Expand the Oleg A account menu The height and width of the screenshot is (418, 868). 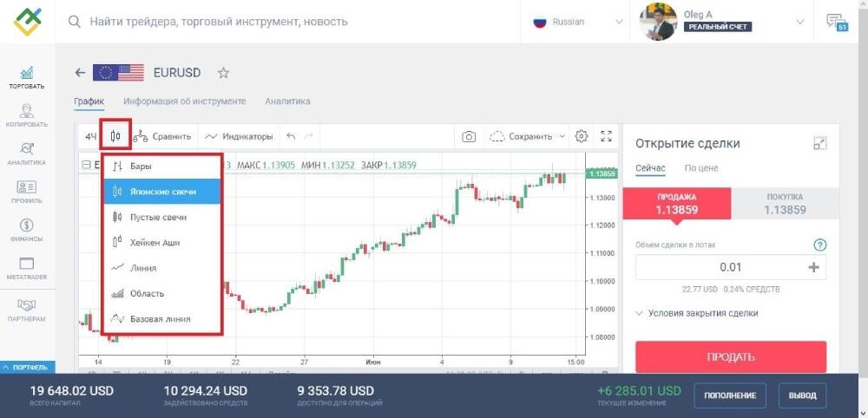point(800,23)
